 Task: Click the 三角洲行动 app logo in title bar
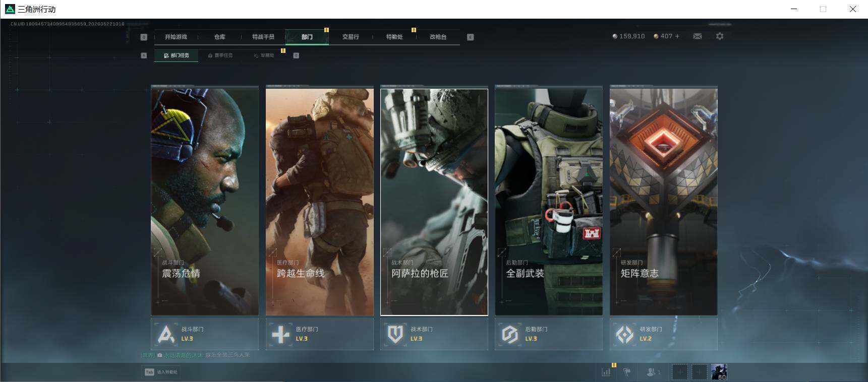pyautogui.click(x=10, y=9)
